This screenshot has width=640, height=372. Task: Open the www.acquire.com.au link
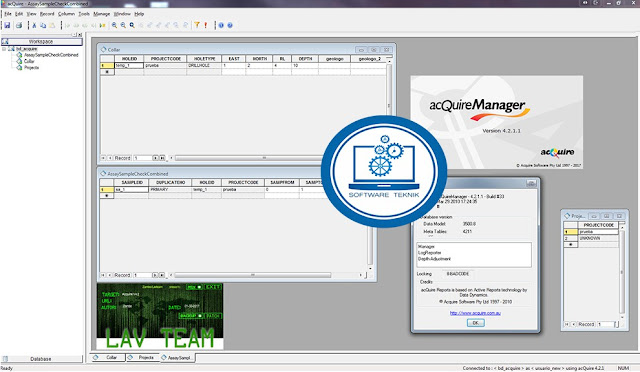[475, 313]
